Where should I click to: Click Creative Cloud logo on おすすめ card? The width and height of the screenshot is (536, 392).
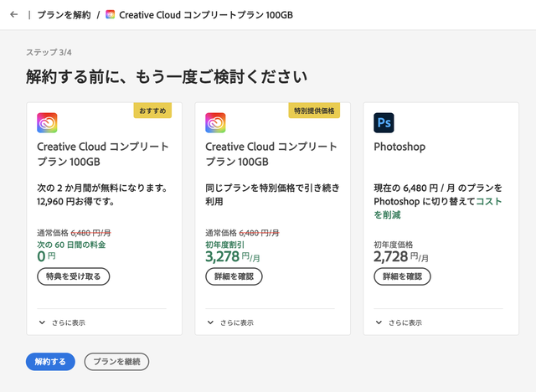[x=47, y=122]
